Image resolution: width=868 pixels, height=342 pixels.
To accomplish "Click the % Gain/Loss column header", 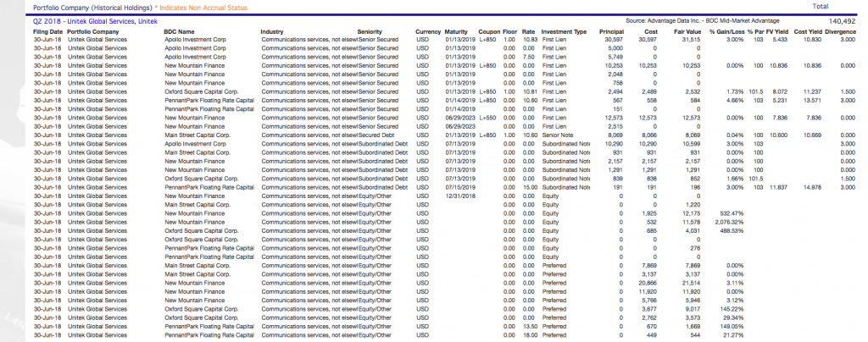I will [x=726, y=32].
